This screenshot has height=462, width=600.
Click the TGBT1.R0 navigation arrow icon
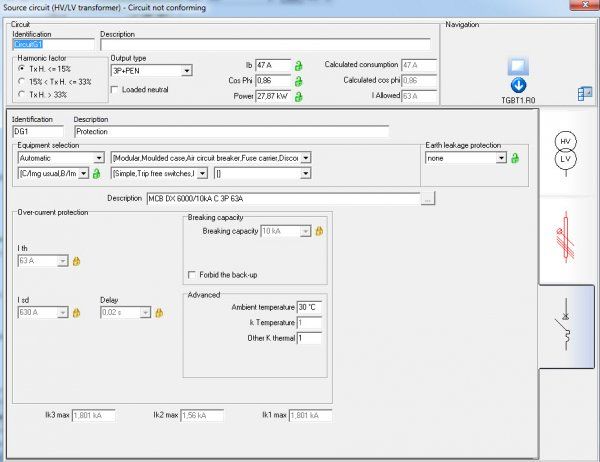point(518,84)
